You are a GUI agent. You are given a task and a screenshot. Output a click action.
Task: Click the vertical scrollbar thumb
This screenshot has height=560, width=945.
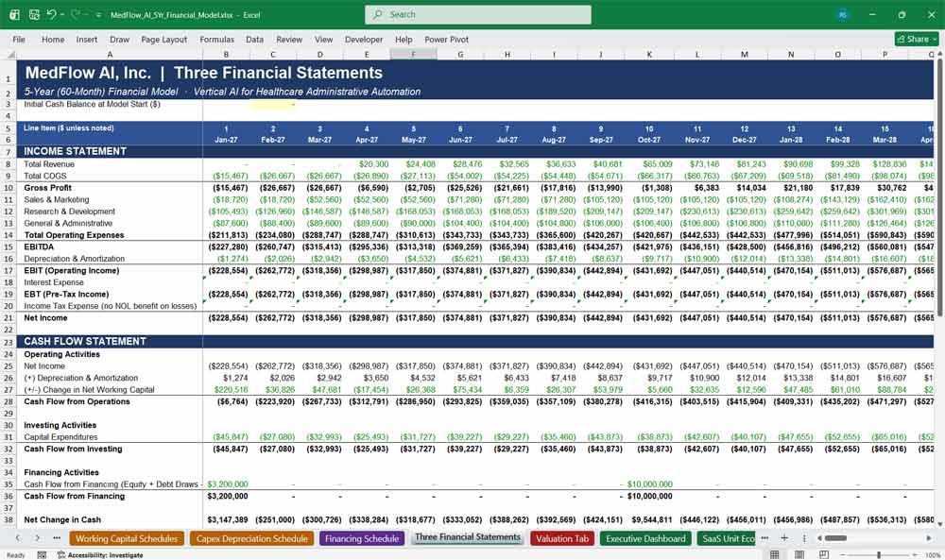[x=939, y=190]
